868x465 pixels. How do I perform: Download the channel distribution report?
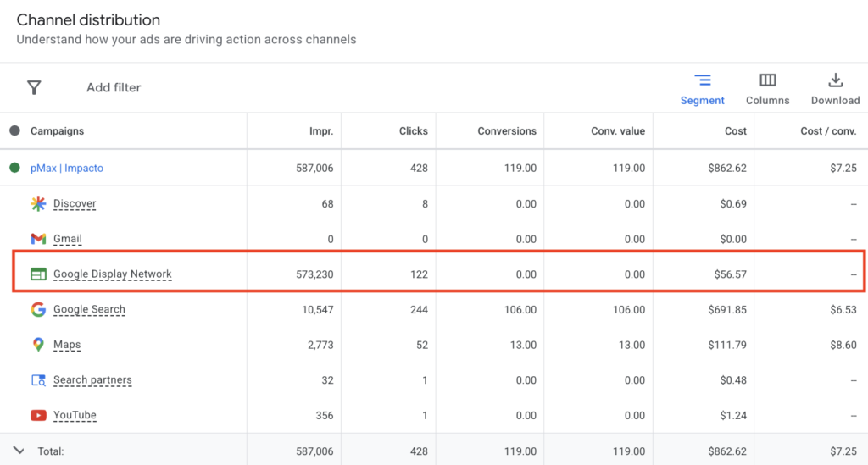point(835,89)
